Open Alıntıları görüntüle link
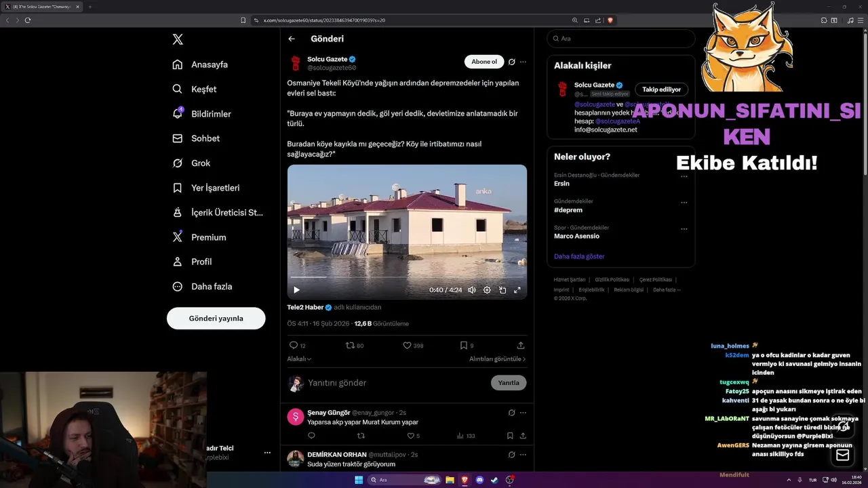The image size is (868, 488). coord(497,359)
